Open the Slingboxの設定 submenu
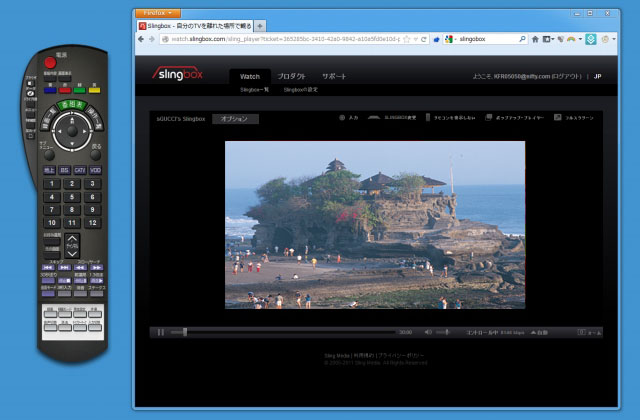 [x=301, y=90]
